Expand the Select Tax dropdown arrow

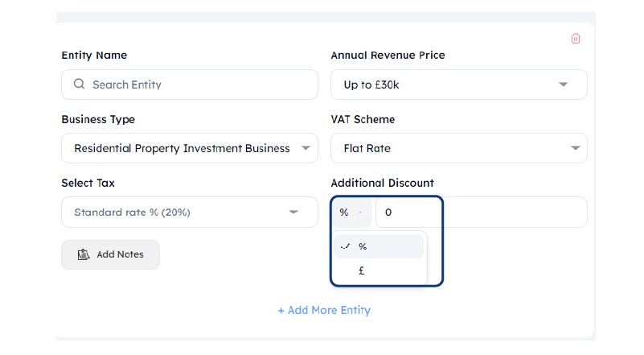(x=293, y=213)
